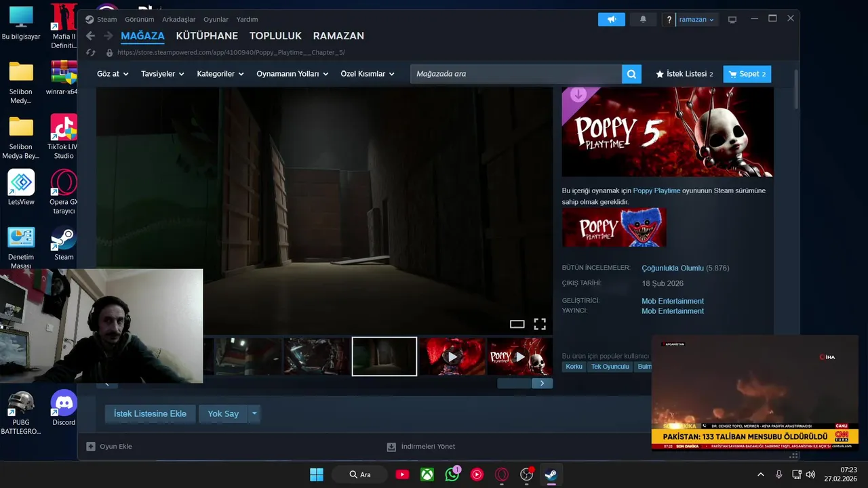Open the Poppy Playtime base game banner image
Image resolution: width=868 pixels, height=488 pixels.
tap(614, 227)
